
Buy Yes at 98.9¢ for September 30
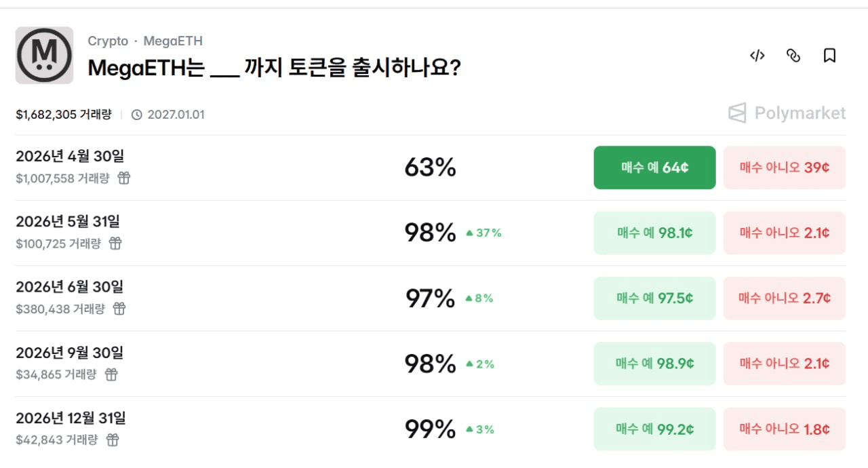tap(654, 364)
